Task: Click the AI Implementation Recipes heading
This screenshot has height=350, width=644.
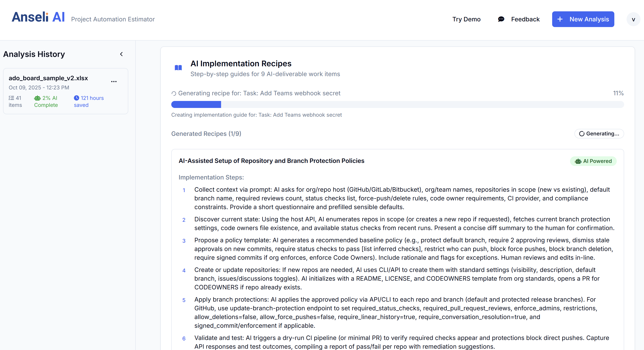Action: point(241,64)
